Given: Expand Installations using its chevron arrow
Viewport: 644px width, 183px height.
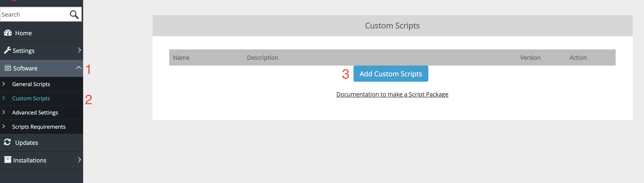Looking at the screenshot, I should 79,160.
